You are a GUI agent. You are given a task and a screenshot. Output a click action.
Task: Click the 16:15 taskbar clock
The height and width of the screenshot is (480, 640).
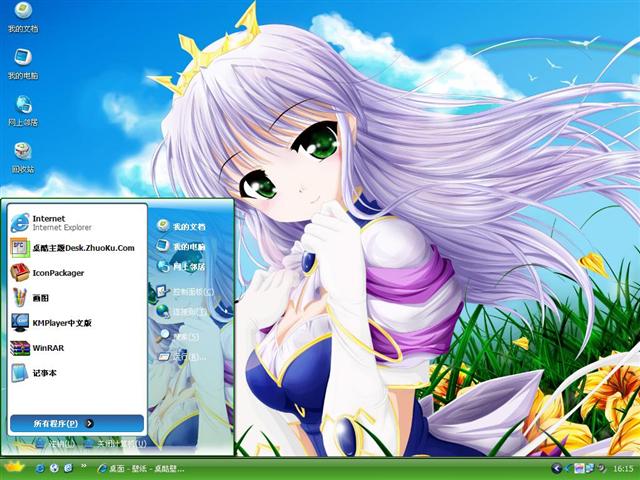point(623,469)
